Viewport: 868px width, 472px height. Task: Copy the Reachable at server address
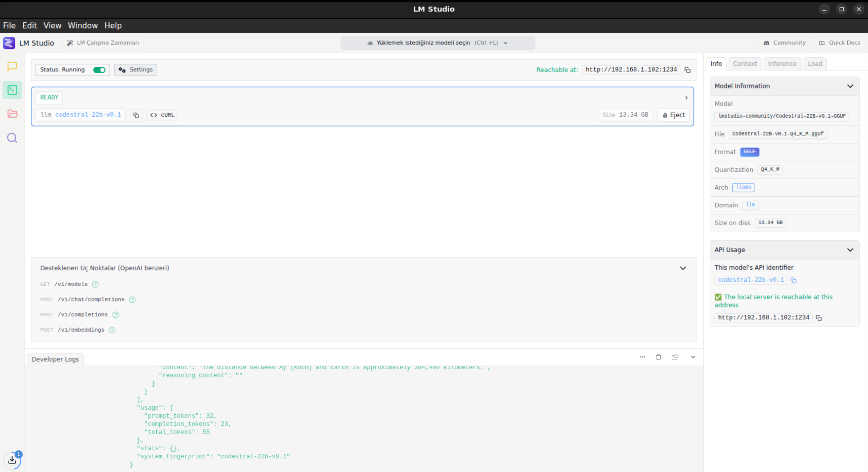pyautogui.click(x=687, y=70)
